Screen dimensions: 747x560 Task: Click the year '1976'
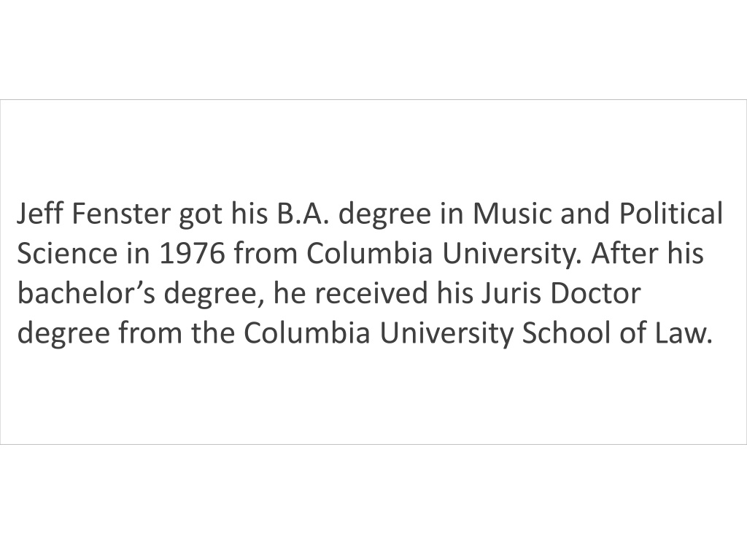tap(192, 253)
